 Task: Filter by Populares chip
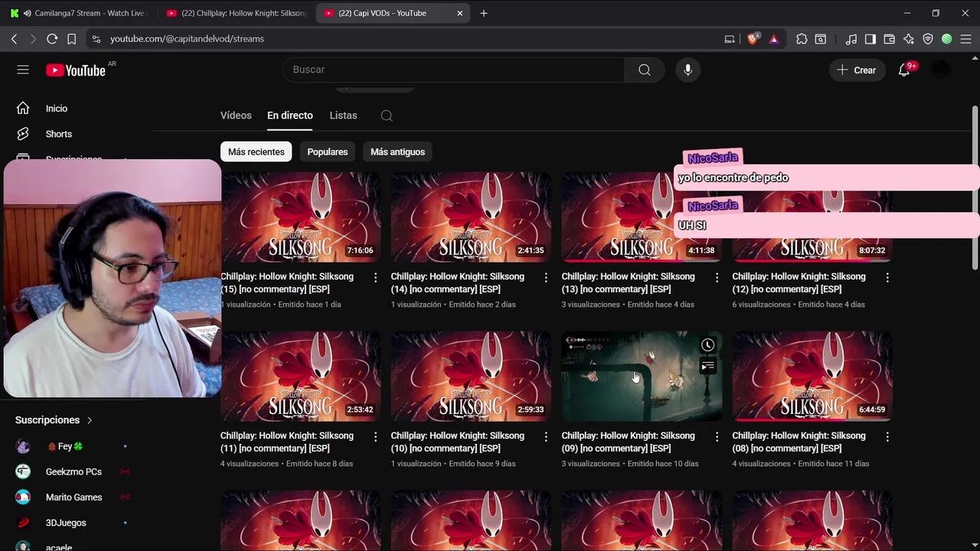coord(328,152)
